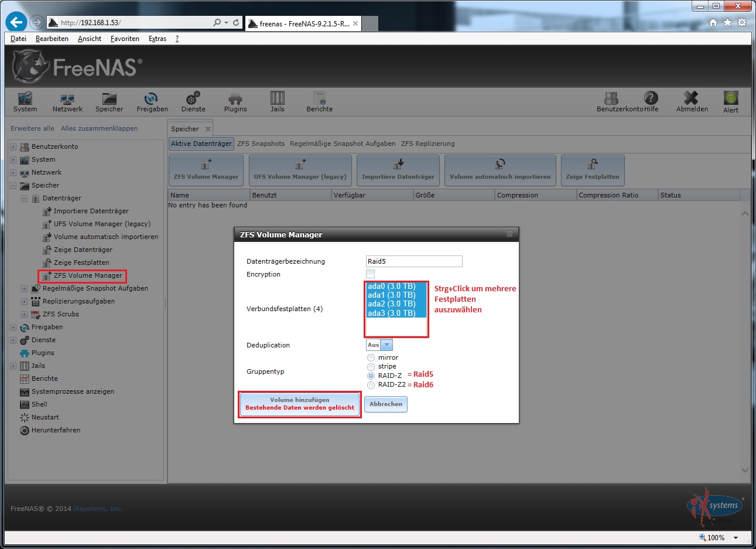Viewport: 756px width, 549px height.
Task: Open the Netzwerk toolbar icon
Action: point(67,101)
